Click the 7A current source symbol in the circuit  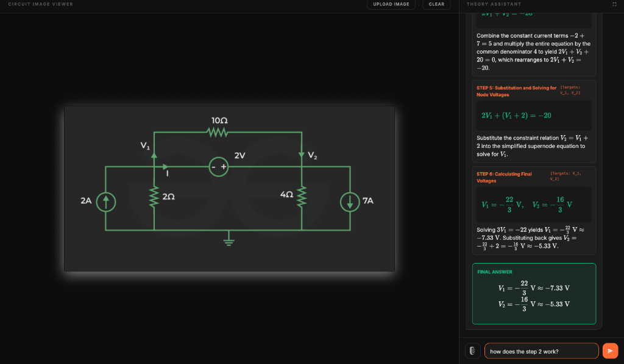click(x=350, y=202)
